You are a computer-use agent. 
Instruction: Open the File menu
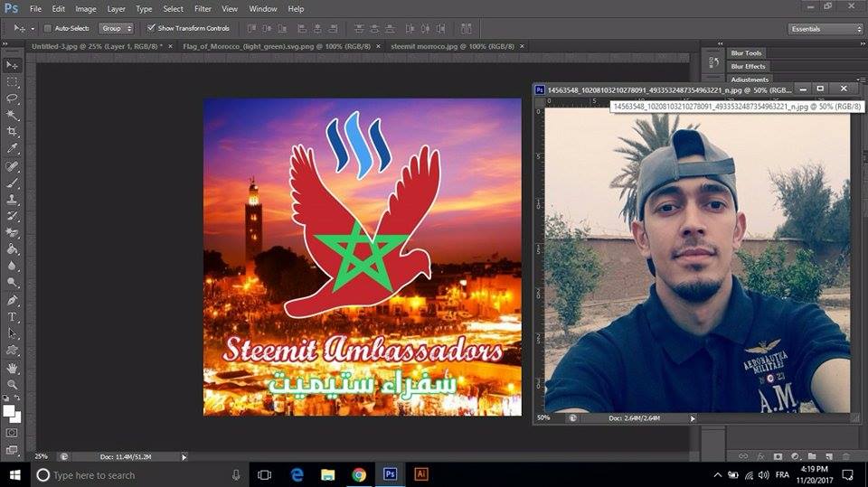35,9
